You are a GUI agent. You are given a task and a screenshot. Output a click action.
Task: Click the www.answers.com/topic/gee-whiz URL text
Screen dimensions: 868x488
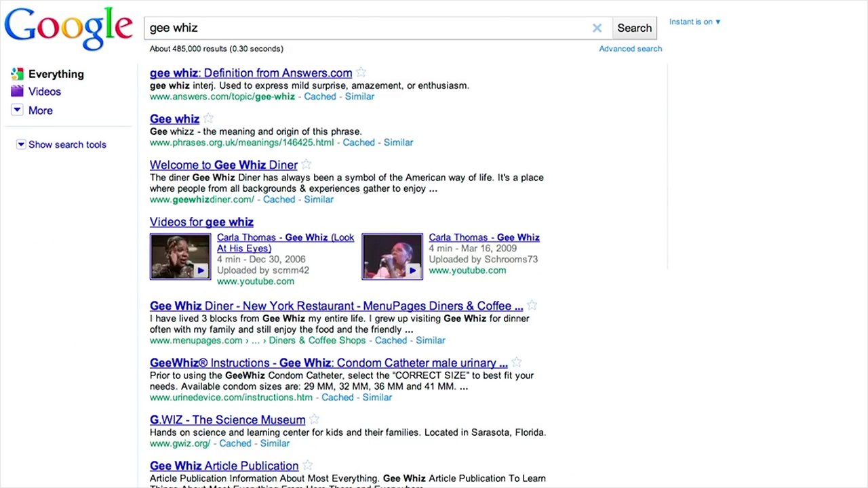(222, 96)
